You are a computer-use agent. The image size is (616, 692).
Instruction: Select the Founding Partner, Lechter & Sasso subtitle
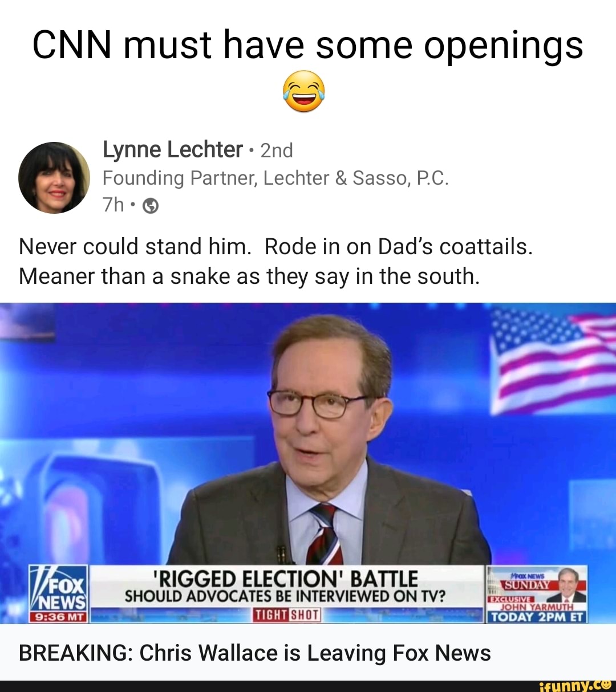point(275,178)
